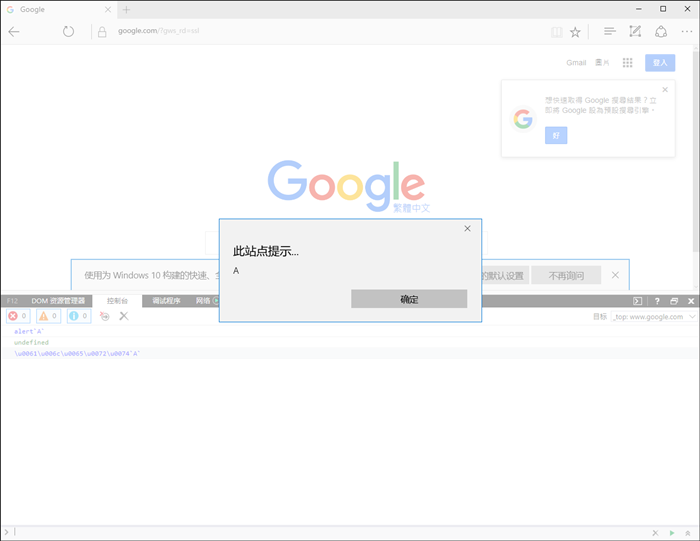
Task: Close the alert dialog with X
Action: (x=467, y=229)
